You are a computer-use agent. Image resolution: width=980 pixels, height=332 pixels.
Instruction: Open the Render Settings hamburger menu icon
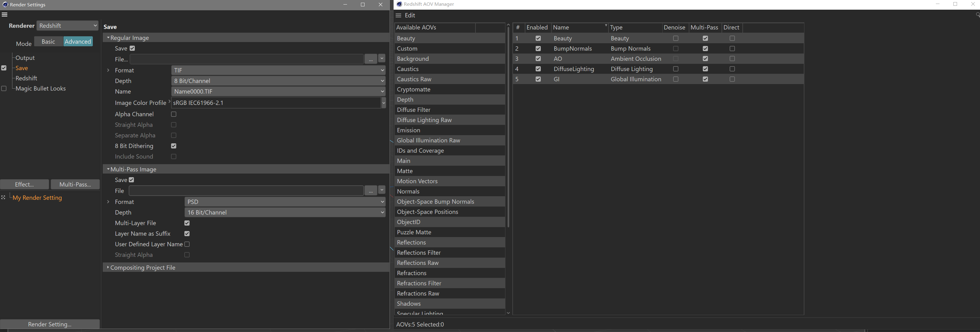[x=5, y=15]
